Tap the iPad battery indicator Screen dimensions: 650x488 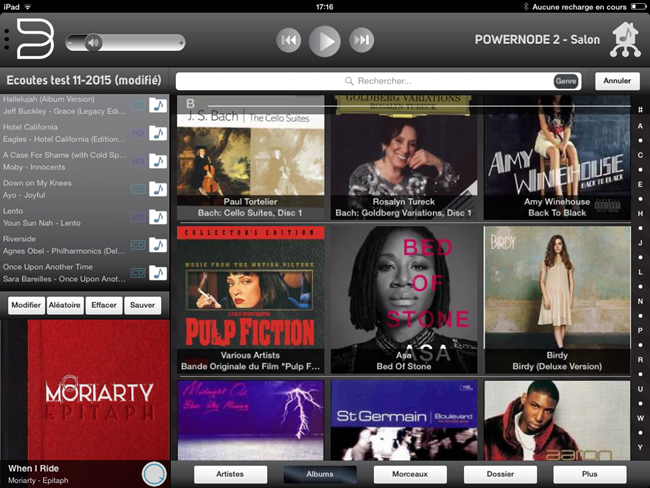638,7
